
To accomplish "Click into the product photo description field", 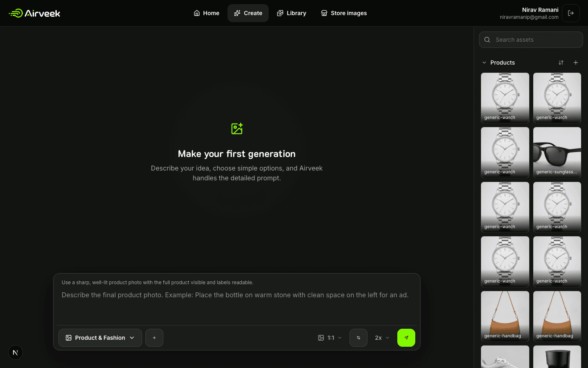I will tap(237, 306).
